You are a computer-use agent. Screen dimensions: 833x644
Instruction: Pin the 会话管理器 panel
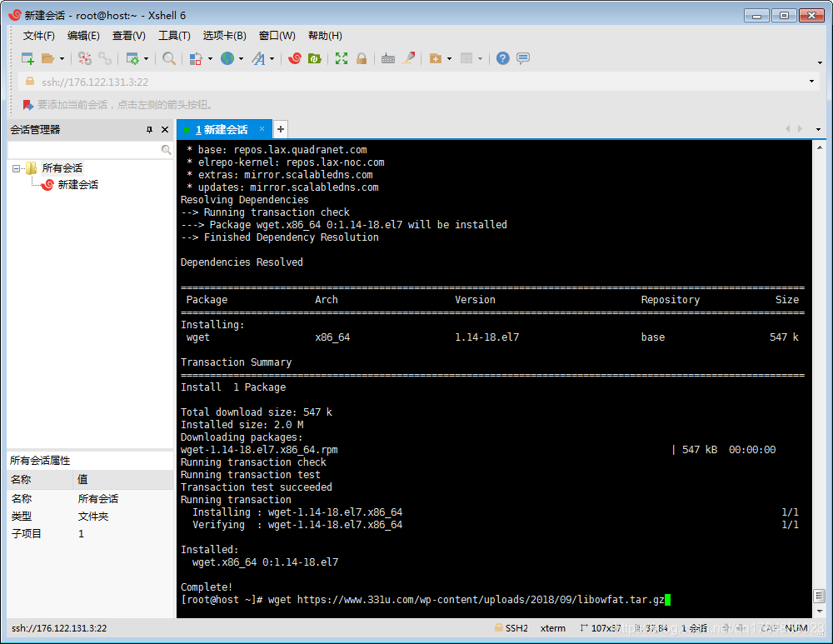pos(149,130)
